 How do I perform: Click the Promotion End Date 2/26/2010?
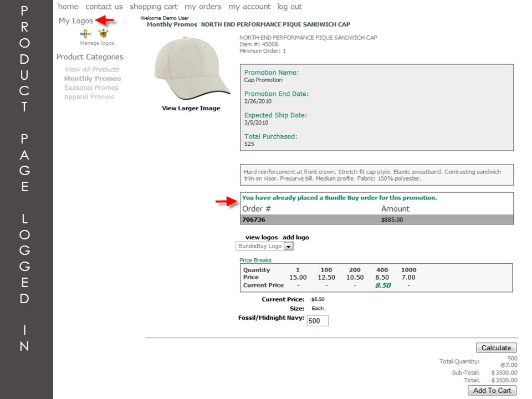pos(258,101)
